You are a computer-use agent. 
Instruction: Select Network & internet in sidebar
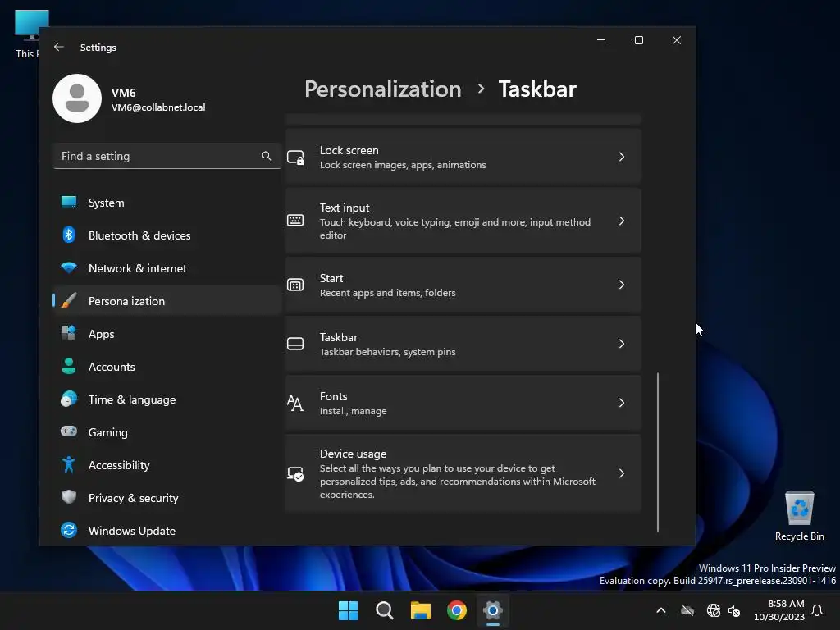[x=167, y=268]
